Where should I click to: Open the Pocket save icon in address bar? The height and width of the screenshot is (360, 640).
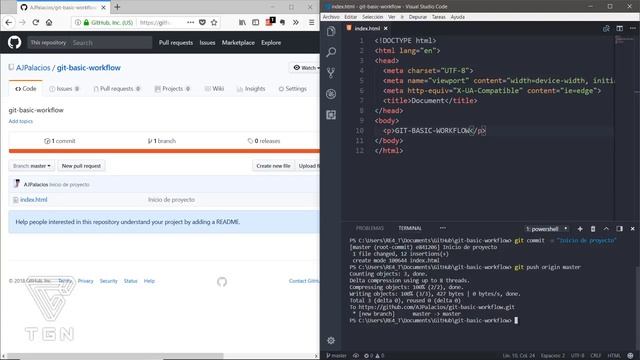pyautogui.click(x=202, y=22)
